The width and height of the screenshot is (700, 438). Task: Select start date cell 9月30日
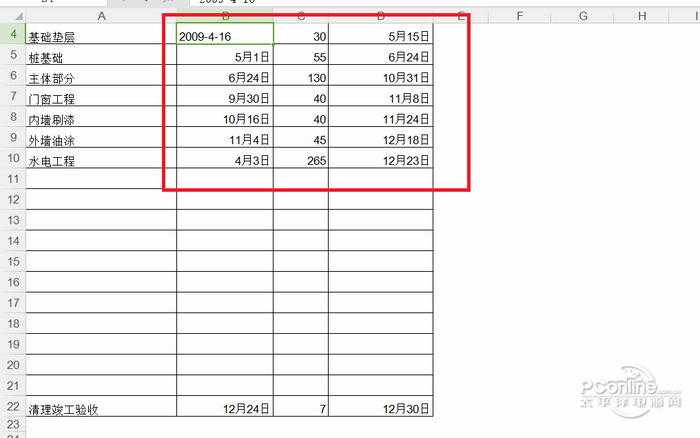click(x=225, y=96)
